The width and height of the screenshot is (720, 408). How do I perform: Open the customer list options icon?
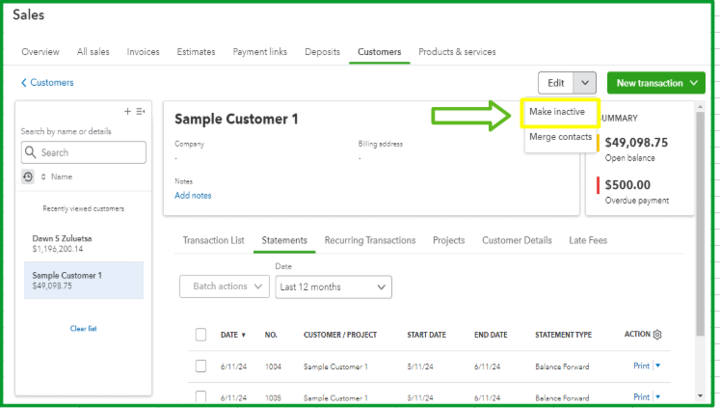pos(141,111)
